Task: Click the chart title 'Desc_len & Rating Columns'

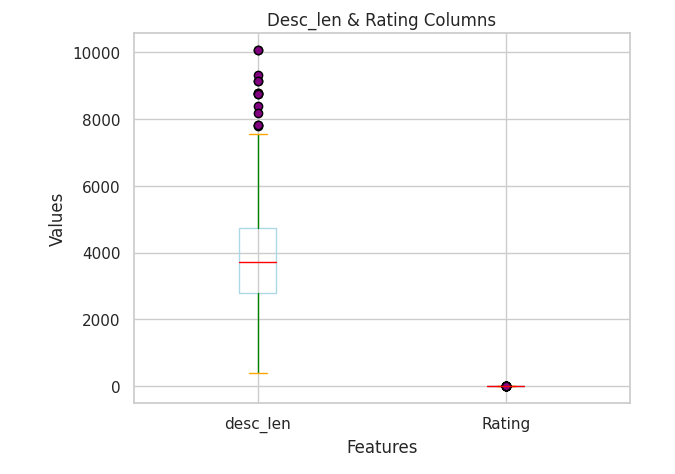Action: coord(381,20)
